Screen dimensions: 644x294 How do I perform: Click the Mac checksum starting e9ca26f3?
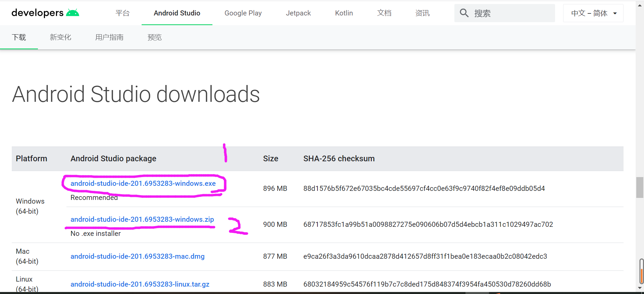coord(425,256)
